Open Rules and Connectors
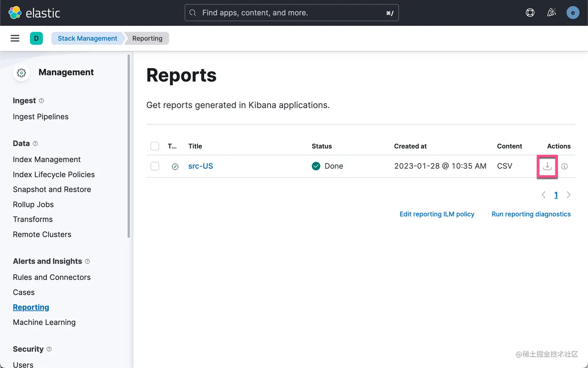 tap(52, 277)
